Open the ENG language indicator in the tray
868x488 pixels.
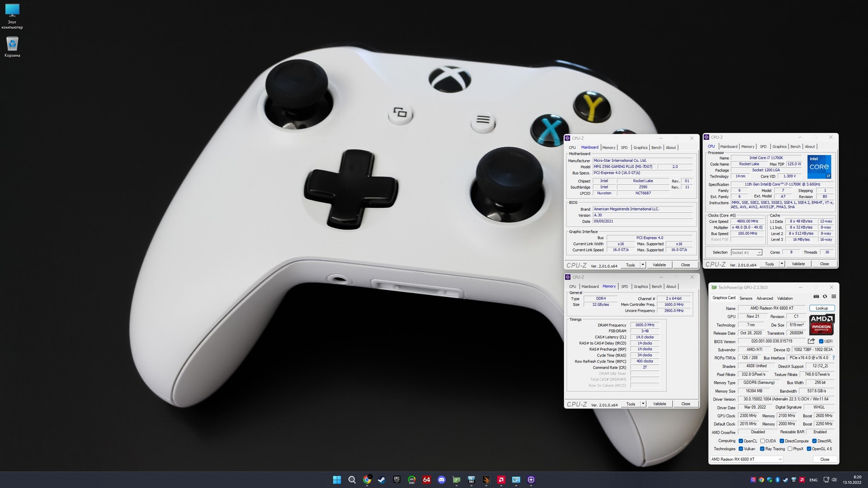pos(813,480)
